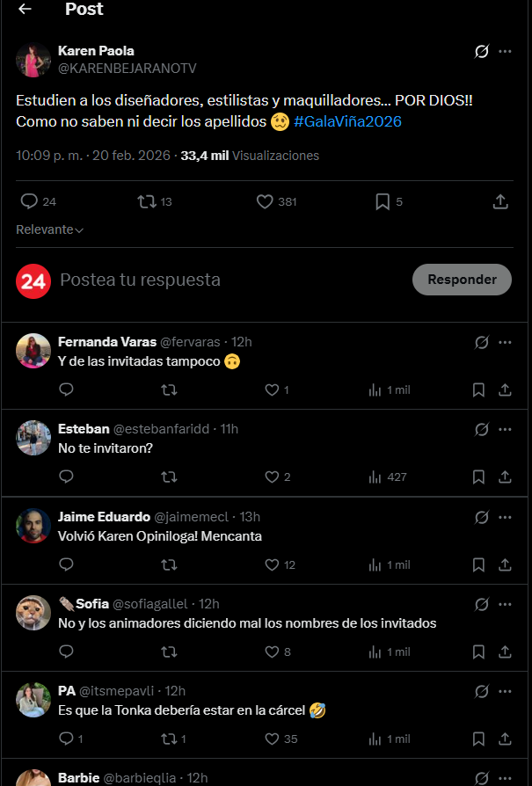Viewport: 532px width, 786px height.
Task: Share the main post via the upload icon
Action: [x=500, y=202]
